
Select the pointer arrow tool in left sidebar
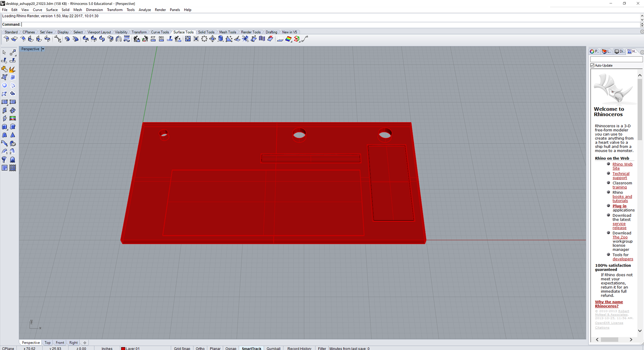click(x=4, y=52)
